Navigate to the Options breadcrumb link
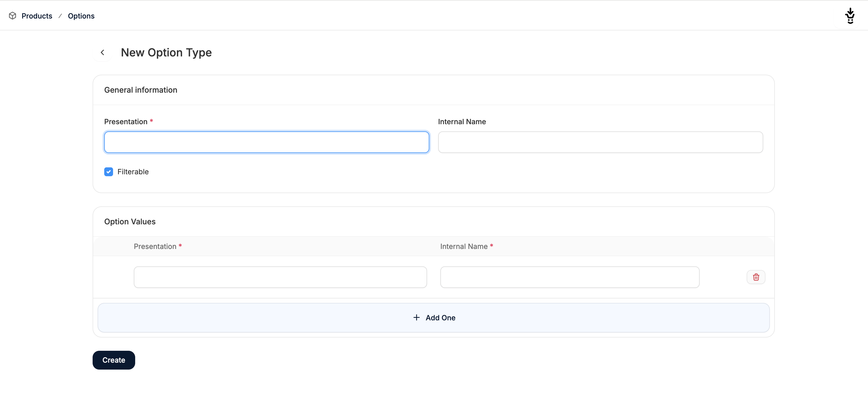 (x=81, y=16)
